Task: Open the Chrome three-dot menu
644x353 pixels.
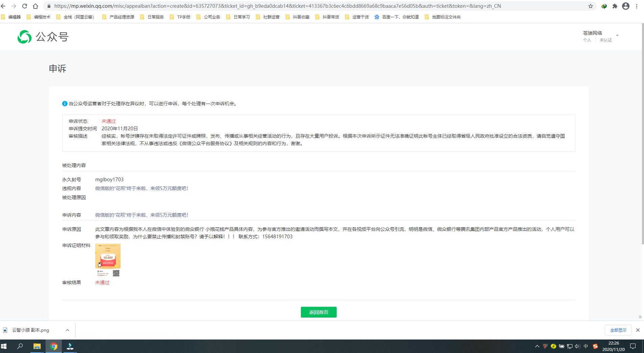Action: tap(637, 6)
